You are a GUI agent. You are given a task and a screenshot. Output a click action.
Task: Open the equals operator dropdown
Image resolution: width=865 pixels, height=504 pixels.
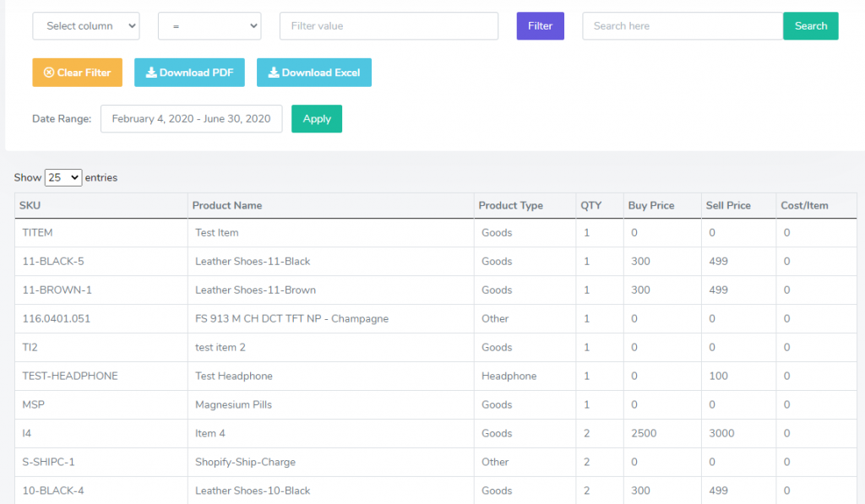pos(209,26)
